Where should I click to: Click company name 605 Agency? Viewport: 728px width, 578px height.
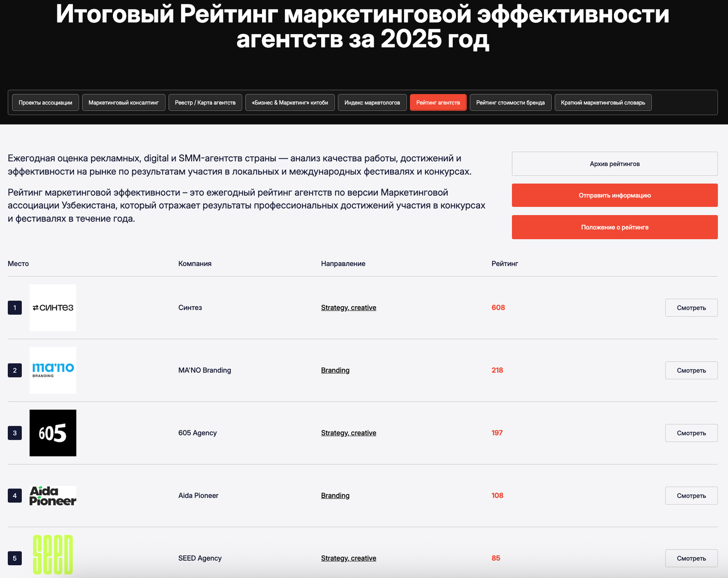coord(197,433)
